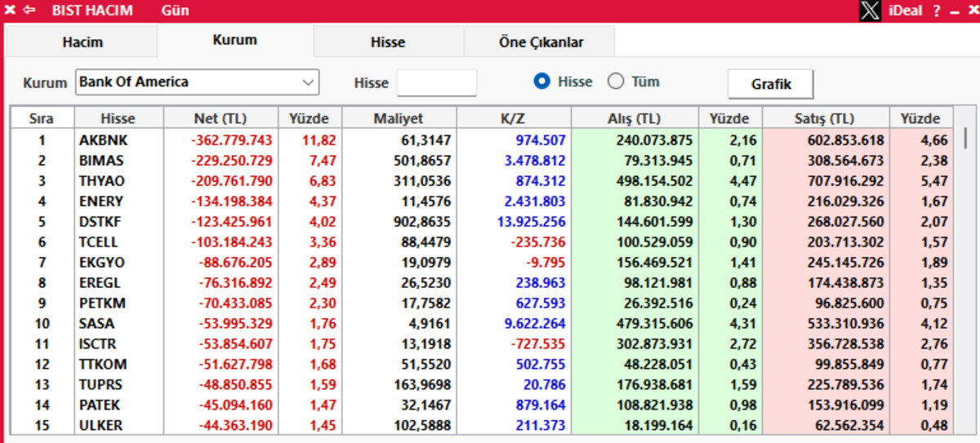Image resolution: width=980 pixels, height=443 pixels.
Task: Click net value -362.779.743
Action: pos(232,140)
